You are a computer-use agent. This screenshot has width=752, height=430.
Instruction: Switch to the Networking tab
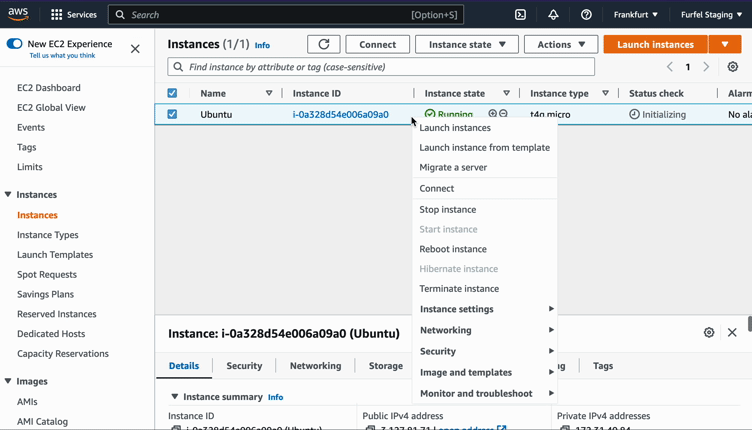click(x=316, y=366)
